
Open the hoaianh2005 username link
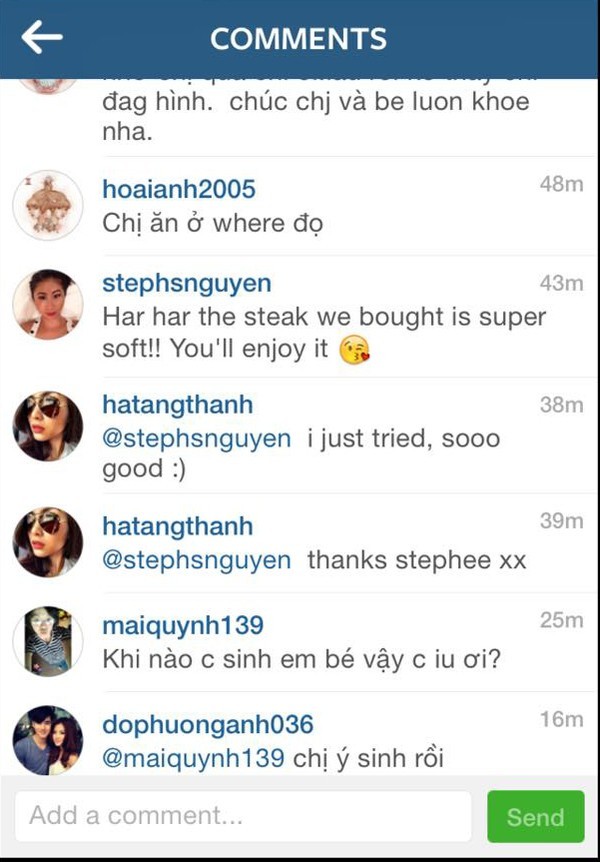[179, 189]
